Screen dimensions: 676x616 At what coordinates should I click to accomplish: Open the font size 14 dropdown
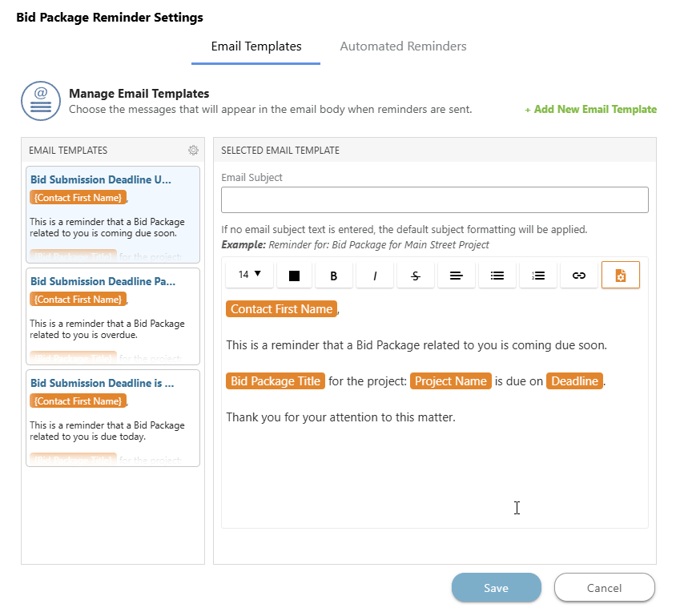pyautogui.click(x=250, y=275)
